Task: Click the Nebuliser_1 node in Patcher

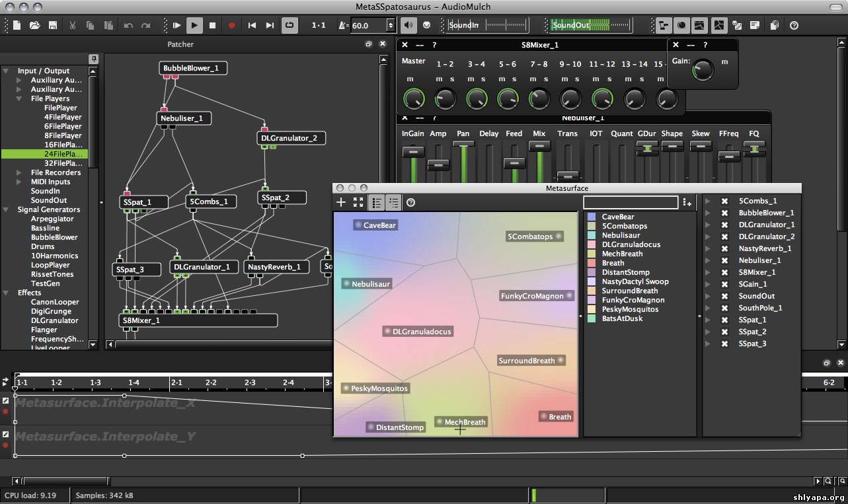Action: tap(184, 119)
